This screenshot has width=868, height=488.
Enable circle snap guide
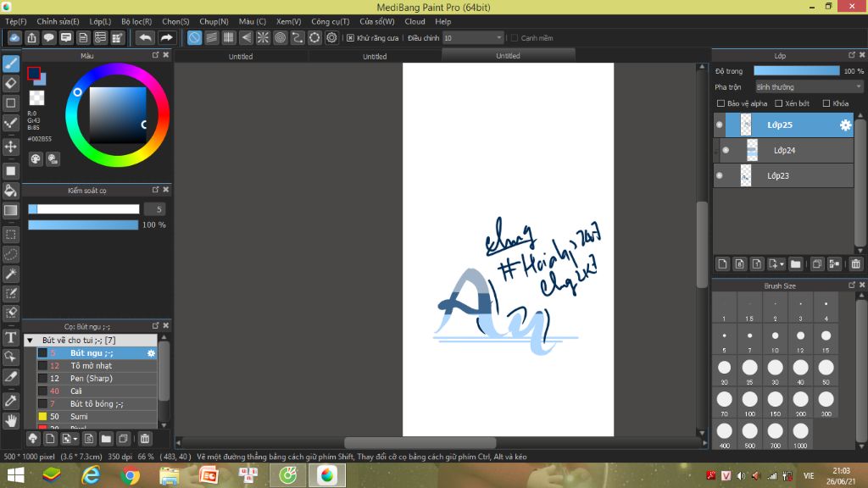click(280, 37)
